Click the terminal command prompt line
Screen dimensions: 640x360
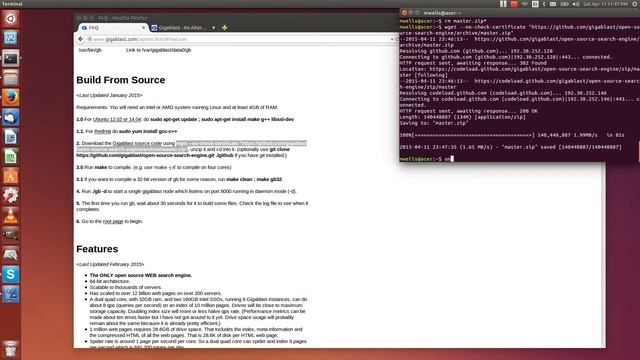pyautogui.click(x=427, y=159)
